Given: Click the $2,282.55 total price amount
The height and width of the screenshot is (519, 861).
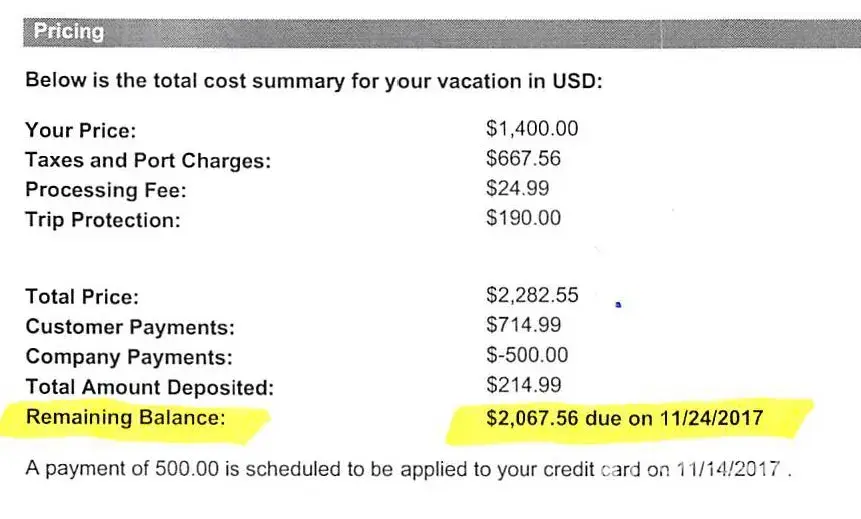Looking at the screenshot, I should [x=531, y=295].
